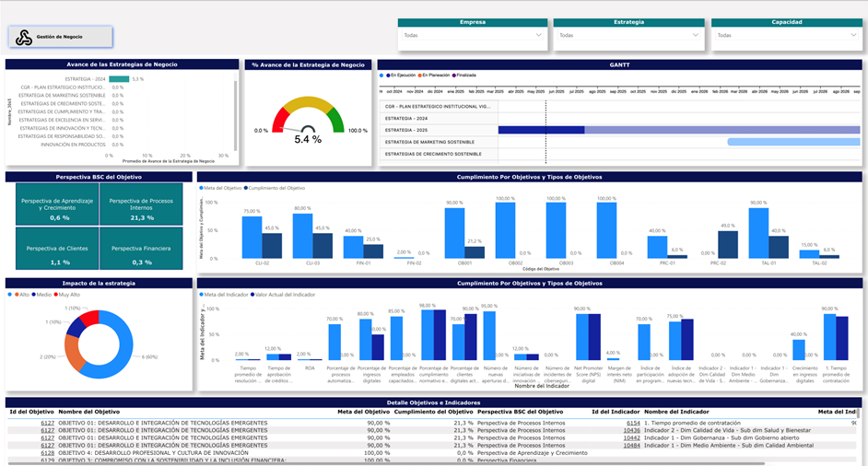
Task: Open objective ID 6128 link in table
Action: (47, 453)
